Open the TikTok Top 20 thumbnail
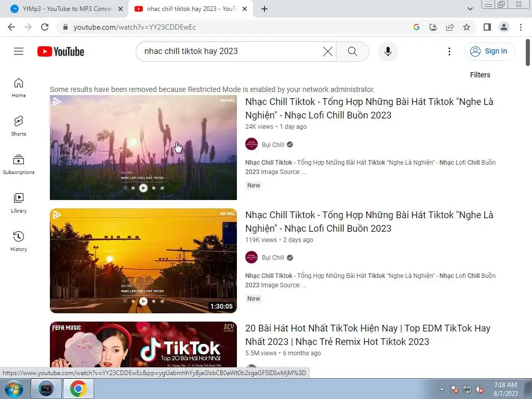 pyautogui.click(x=143, y=344)
